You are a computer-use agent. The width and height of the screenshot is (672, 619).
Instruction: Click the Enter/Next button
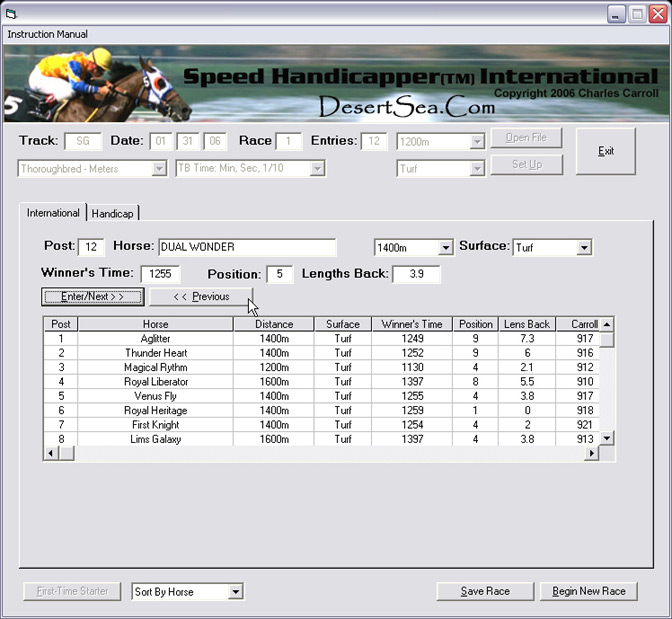(x=93, y=297)
